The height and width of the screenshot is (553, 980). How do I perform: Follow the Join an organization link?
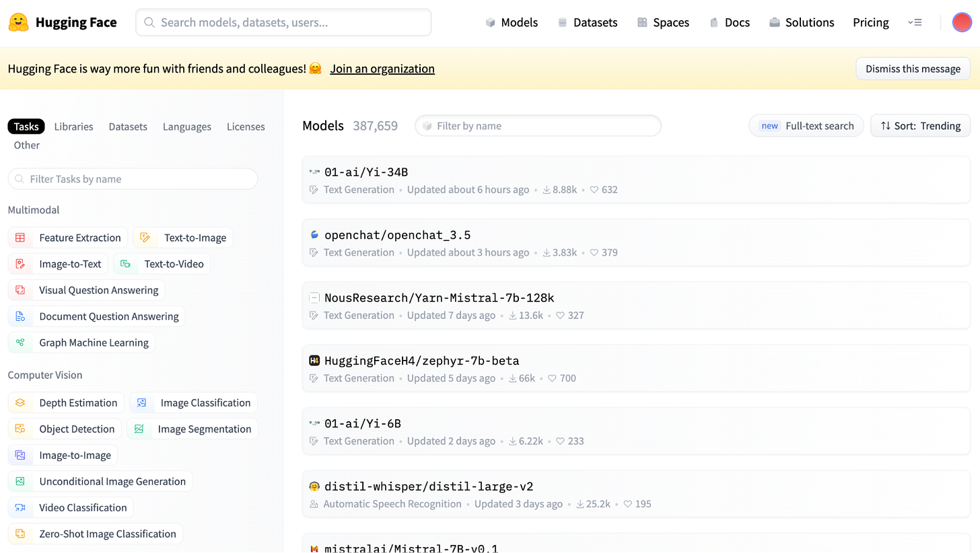(x=382, y=68)
